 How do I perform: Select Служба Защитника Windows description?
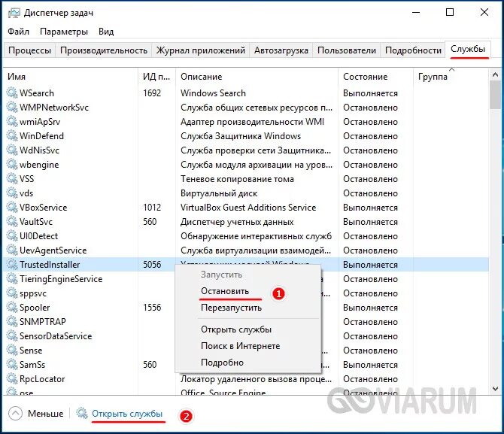241,136
